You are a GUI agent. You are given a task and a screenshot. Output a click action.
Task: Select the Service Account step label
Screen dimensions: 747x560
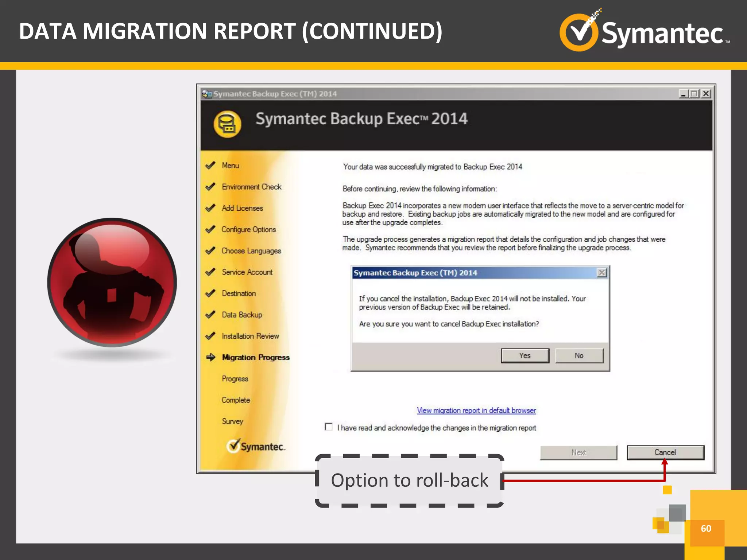pyautogui.click(x=247, y=272)
